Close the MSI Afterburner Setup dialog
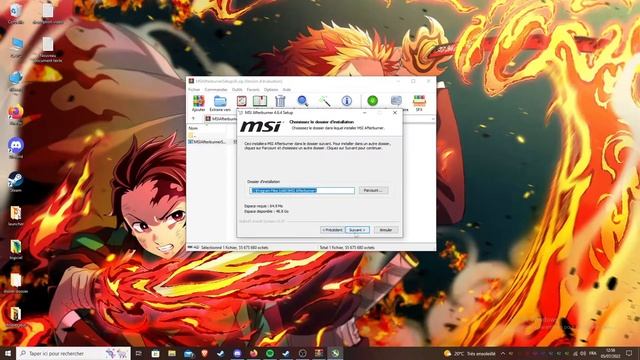The height and width of the screenshot is (360, 640). (395, 113)
